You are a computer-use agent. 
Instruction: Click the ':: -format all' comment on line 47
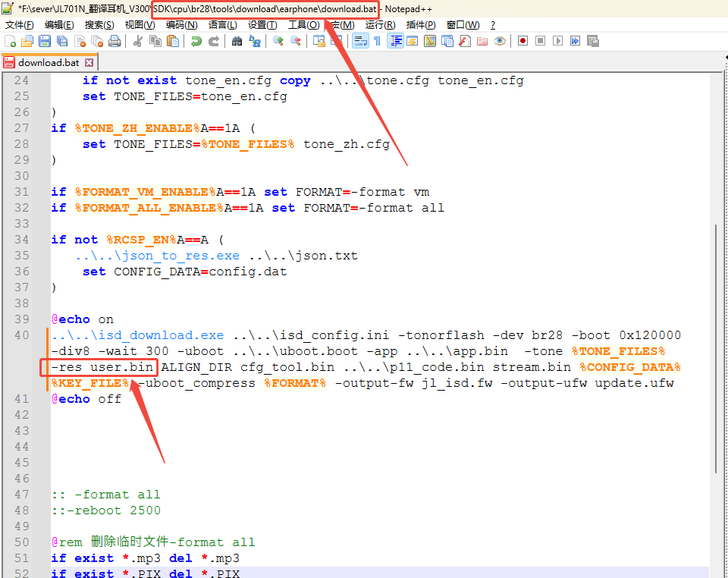click(106, 495)
